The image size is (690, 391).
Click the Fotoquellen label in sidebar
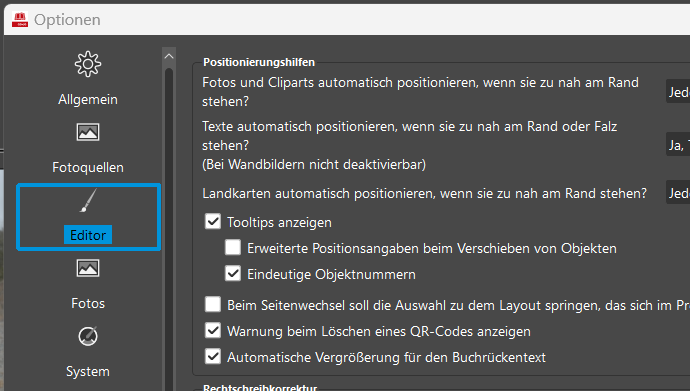pos(88,168)
